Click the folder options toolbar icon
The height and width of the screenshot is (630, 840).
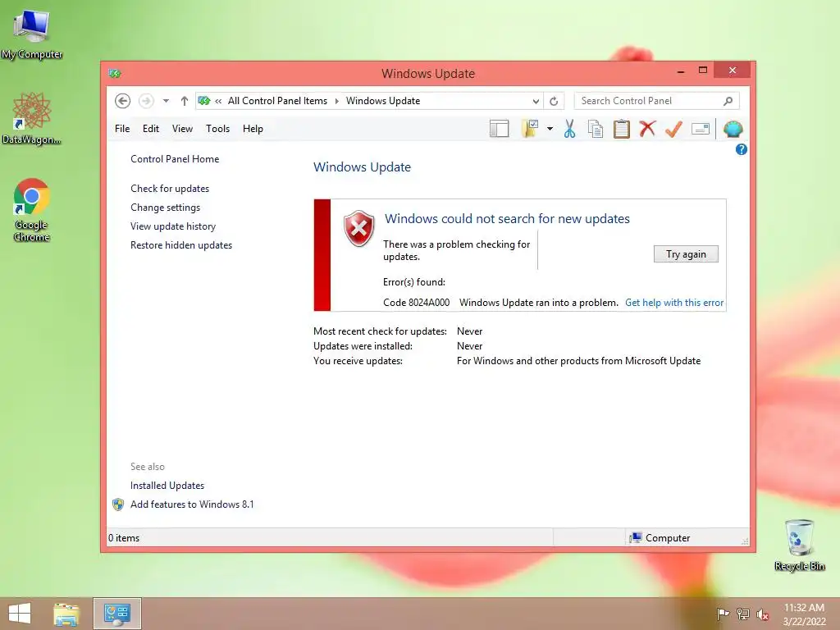click(x=530, y=129)
